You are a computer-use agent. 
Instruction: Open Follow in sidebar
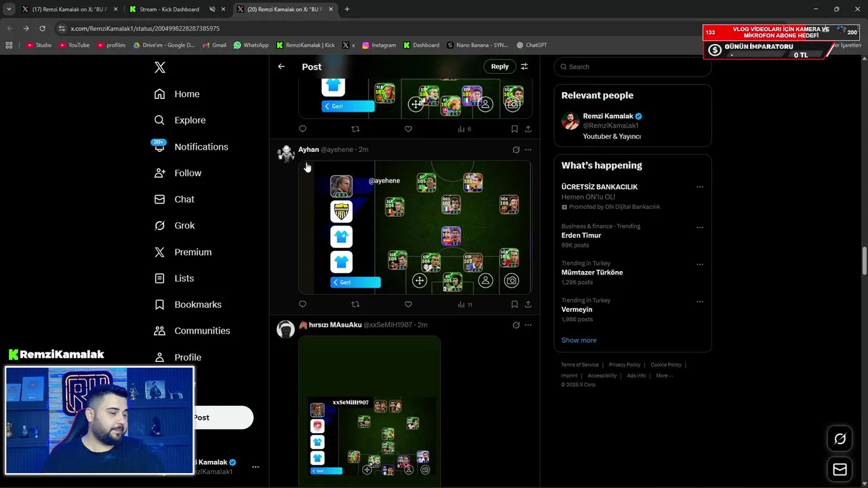click(178, 173)
